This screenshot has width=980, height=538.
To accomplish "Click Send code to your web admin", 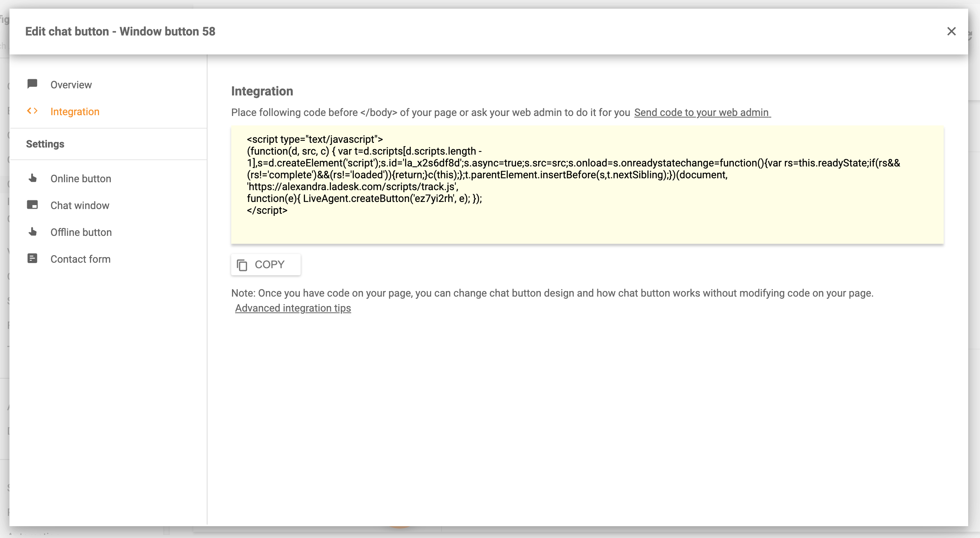I will pos(701,112).
